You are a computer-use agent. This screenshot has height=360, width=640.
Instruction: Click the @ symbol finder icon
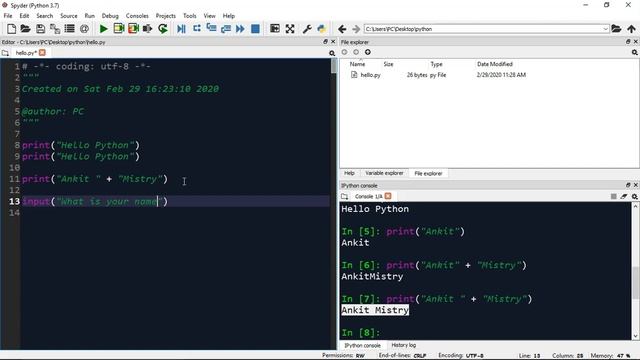tap(84, 29)
